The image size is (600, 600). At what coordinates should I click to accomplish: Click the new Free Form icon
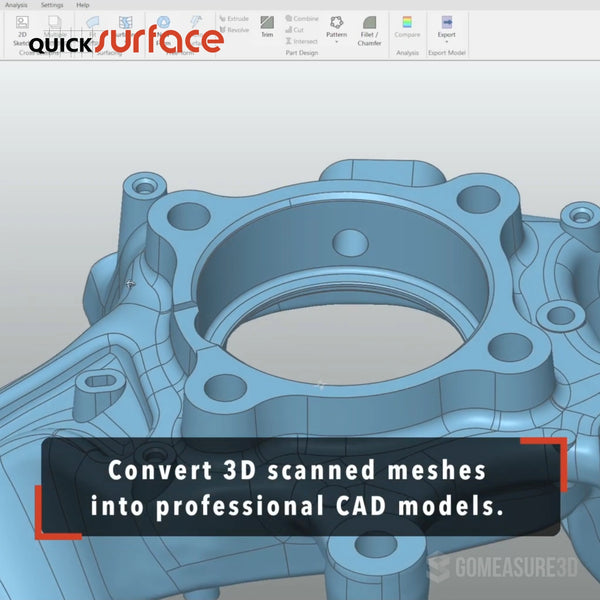point(163,22)
